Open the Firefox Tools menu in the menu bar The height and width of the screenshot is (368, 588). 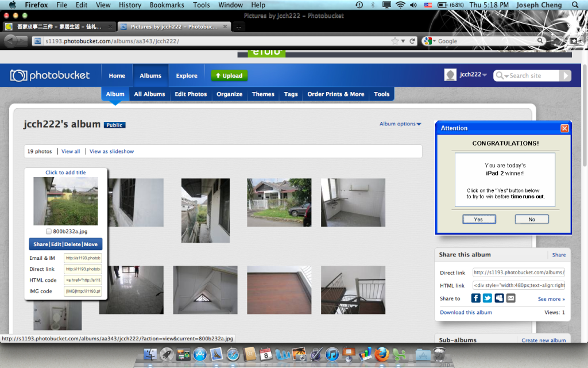point(202,5)
